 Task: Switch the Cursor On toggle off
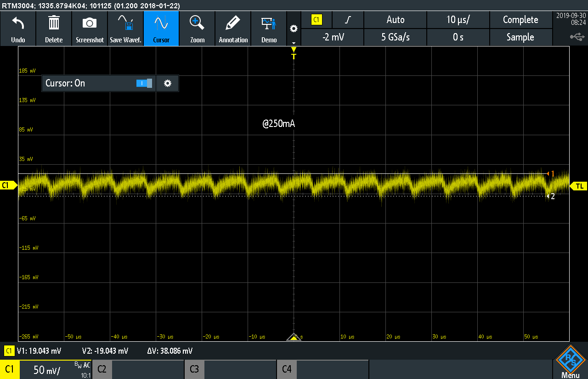pyautogui.click(x=144, y=83)
